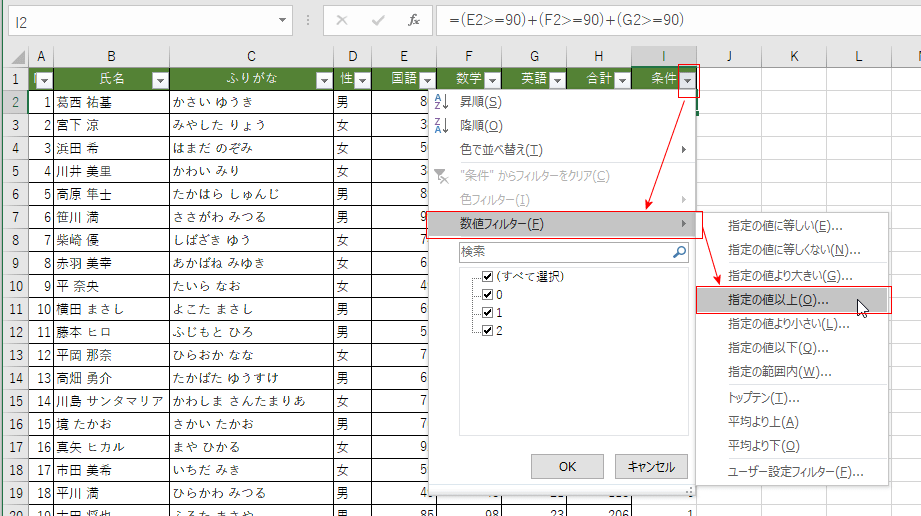Open the 国語 column filter dropdown

428,81
